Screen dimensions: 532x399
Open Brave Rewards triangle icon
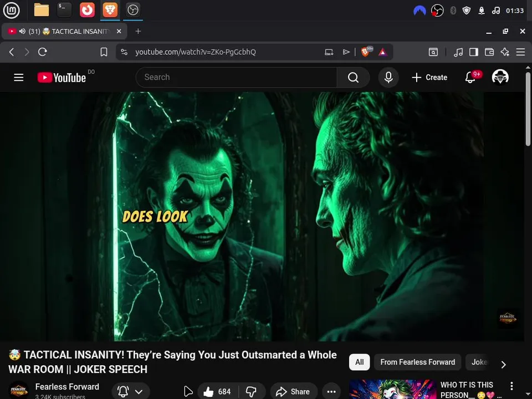383,52
